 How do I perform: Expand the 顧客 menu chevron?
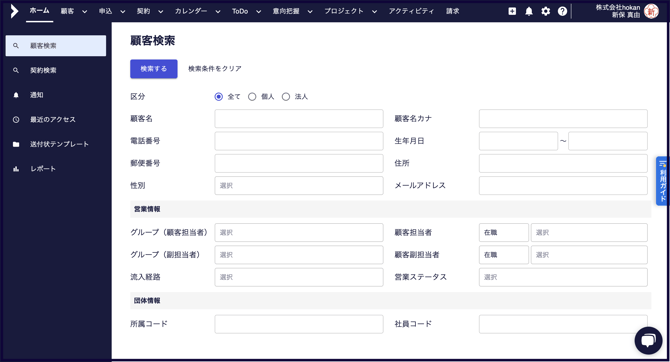(85, 12)
